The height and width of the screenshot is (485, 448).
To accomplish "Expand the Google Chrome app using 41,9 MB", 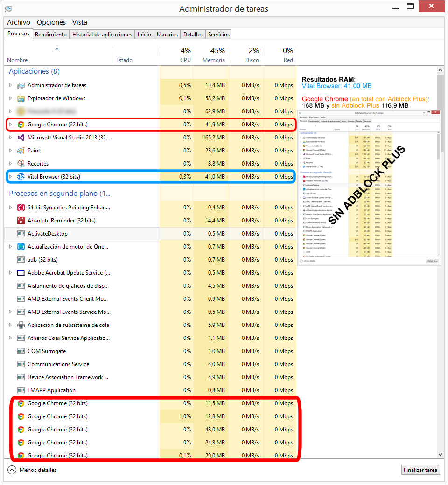I will pyautogui.click(x=11, y=125).
